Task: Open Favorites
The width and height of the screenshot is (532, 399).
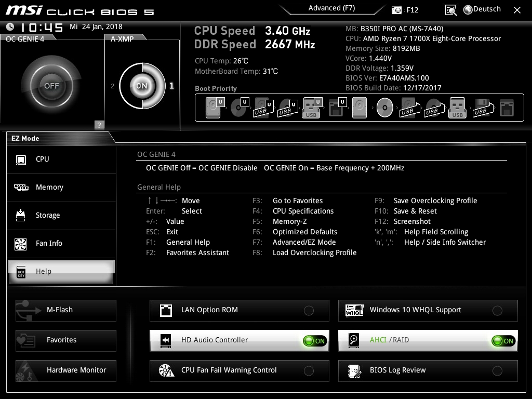Action: click(66, 341)
